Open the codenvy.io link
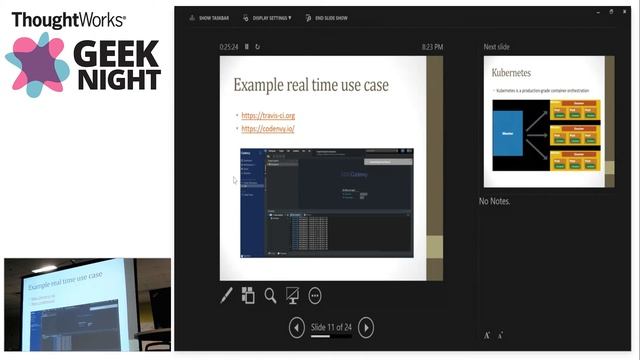Viewport: 640px width, 360px height. pos(268,129)
